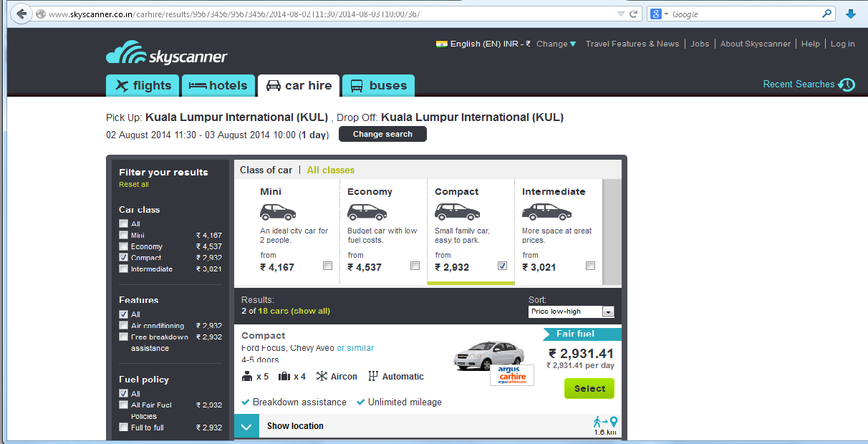Untick the Compact card checkbox at ₹ 2,932
The height and width of the screenshot is (444, 868).
click(x=502, y=266)
